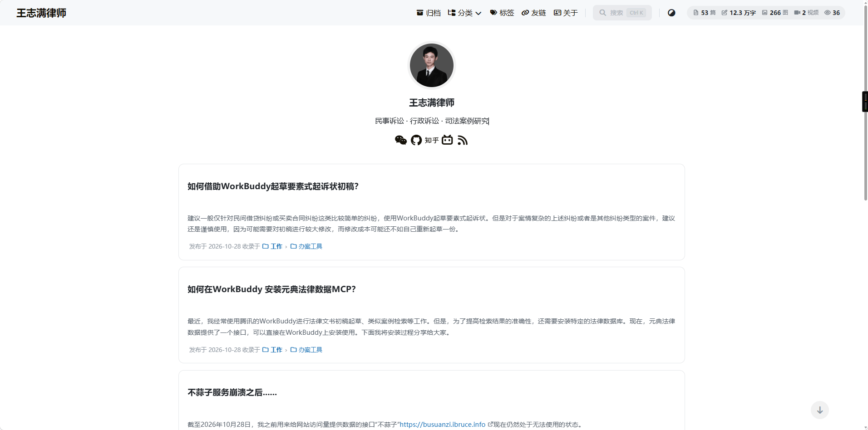The height and width of the screenshot is (430, 868).
Task: Open 工作 category of first article
Action: tap(272, 246)
